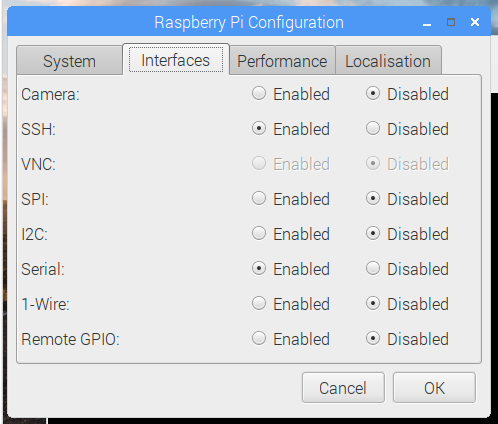Enable the I2C interface
This screenshot has height=424, width=498.
259,233
